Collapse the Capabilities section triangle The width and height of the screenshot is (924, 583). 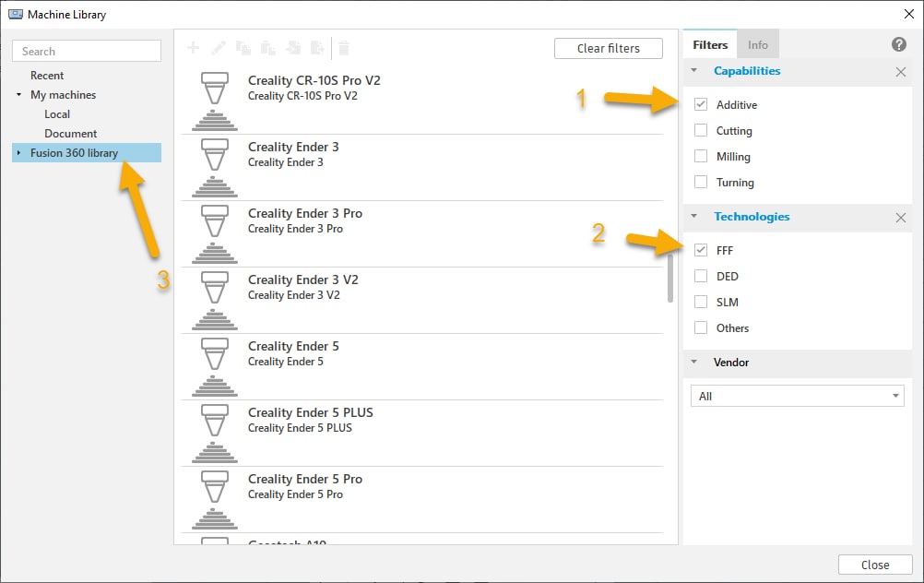pos(694,71)
